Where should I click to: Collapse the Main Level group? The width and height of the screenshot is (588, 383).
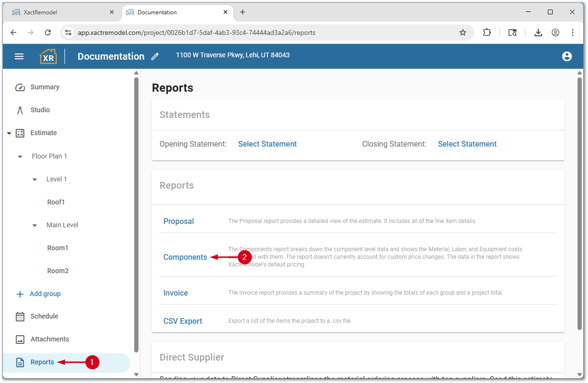coord(34,225)
